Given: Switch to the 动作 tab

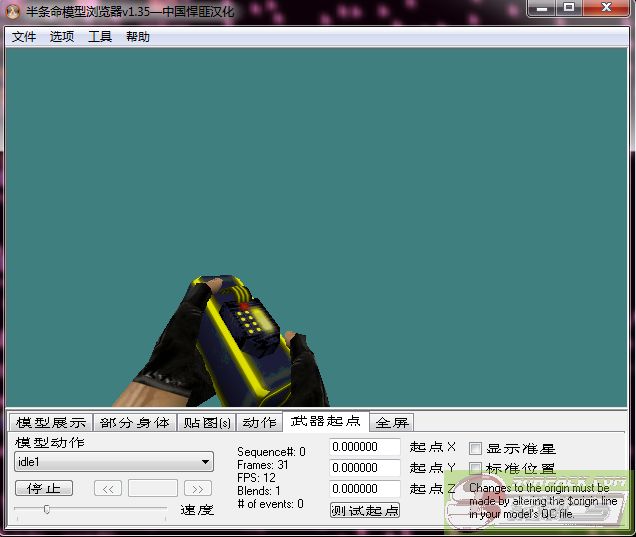Looking at the screenshot, I should coord(260,423).
